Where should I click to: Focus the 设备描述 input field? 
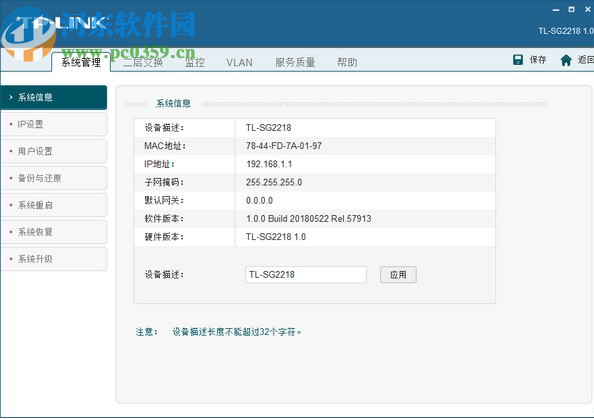[x=306, y=275]
